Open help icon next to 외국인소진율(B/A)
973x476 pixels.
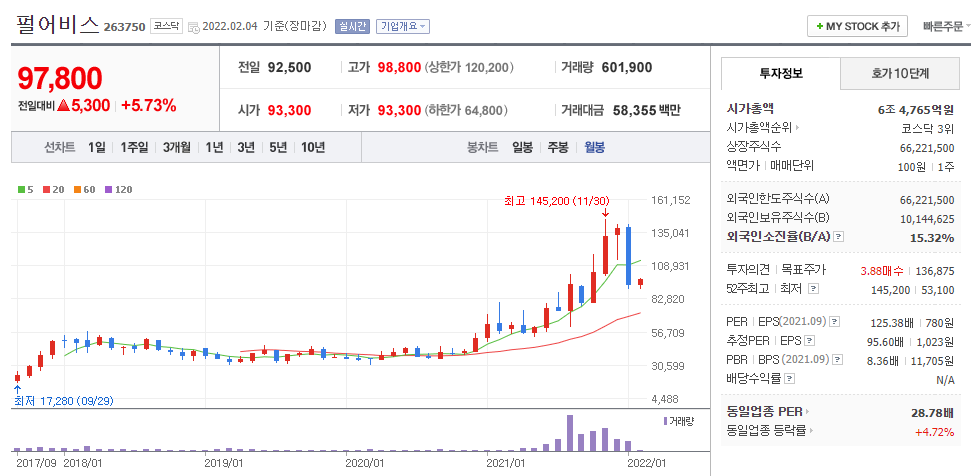point(838,236)
